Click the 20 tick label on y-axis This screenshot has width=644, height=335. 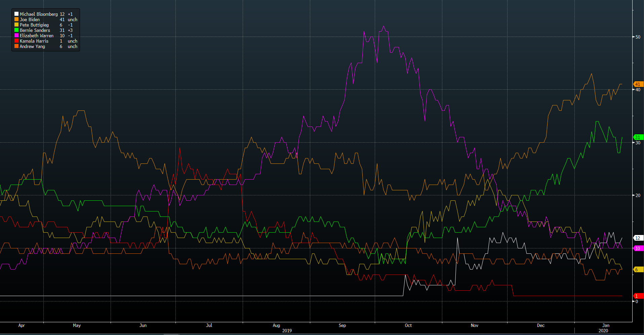(x=638, y=195)
